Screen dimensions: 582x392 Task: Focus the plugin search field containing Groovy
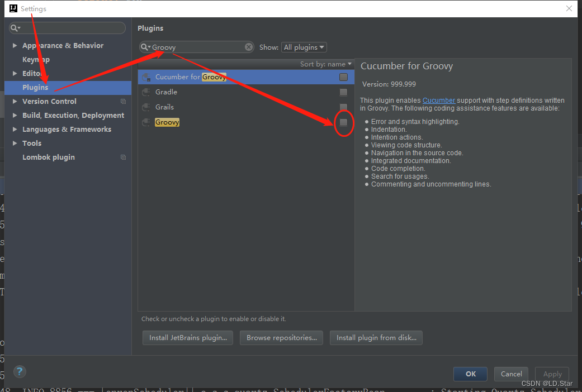197,47
